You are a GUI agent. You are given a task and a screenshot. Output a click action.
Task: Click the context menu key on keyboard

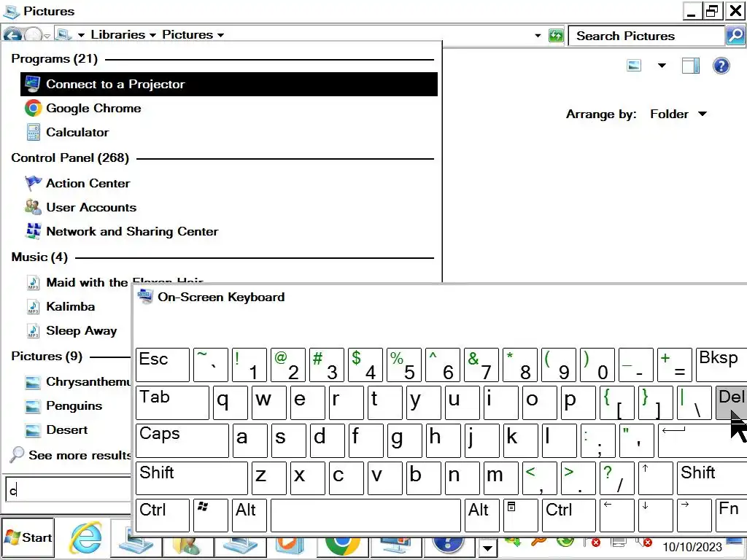pyautogui.click(x=521, y=516)
